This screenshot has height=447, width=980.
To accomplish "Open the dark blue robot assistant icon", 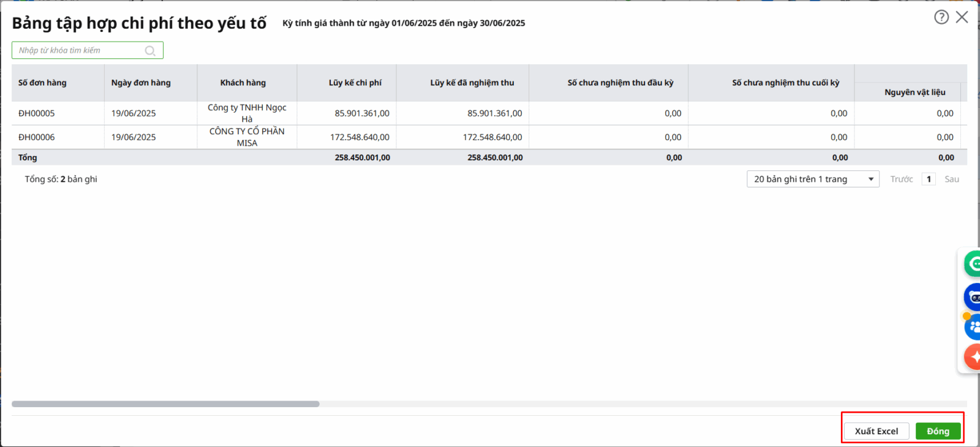I will pyautogui.click(x=973, y=298).
